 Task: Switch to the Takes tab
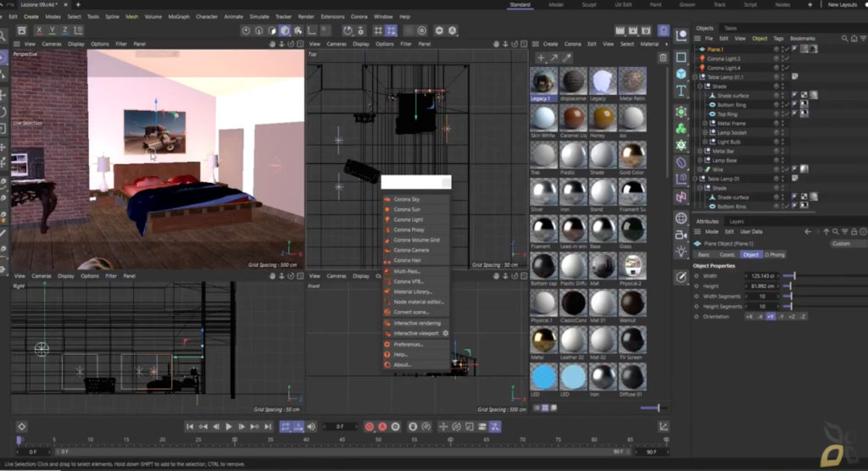[x=731, y=28]
